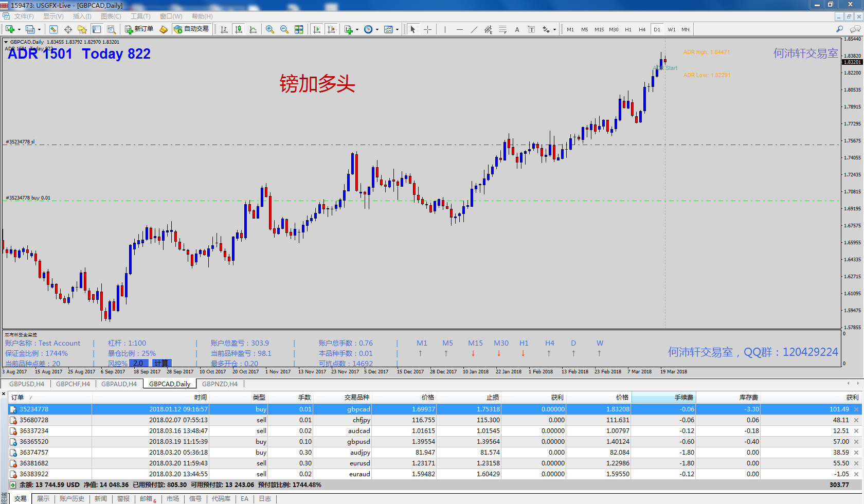Sort orders by the 手续费 column header

click(663, 397)
